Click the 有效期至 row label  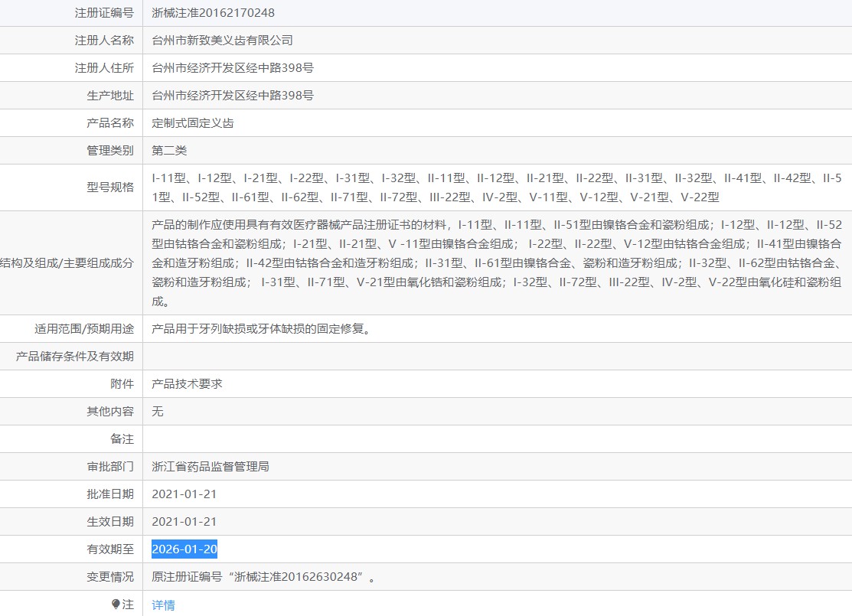tap(110, 549)
